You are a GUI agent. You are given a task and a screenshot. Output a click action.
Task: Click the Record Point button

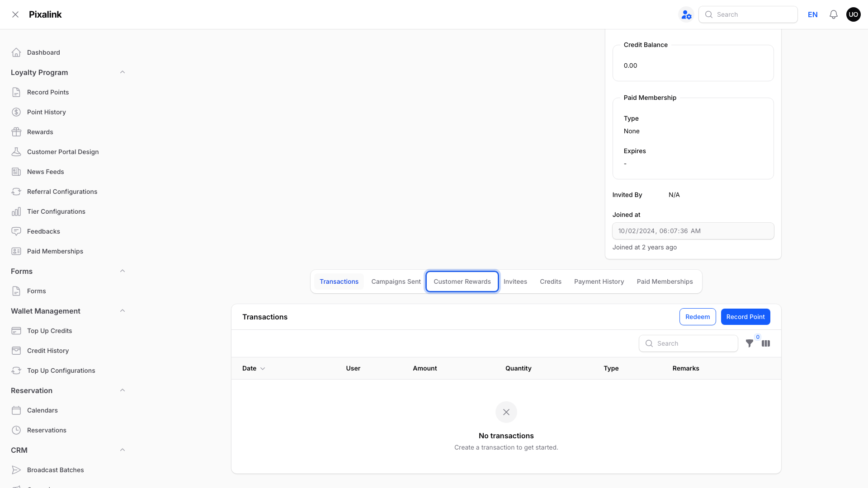point(745,317)
